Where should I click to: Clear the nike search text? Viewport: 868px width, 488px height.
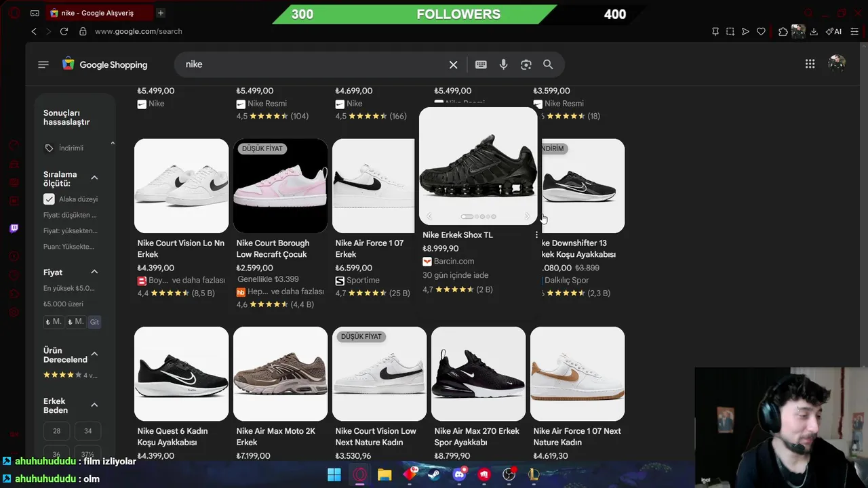453,64
